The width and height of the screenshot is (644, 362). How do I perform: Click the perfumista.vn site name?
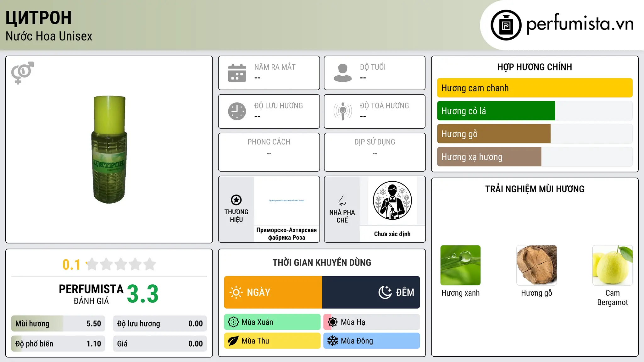pyautogui.click(x=580, y=24)
